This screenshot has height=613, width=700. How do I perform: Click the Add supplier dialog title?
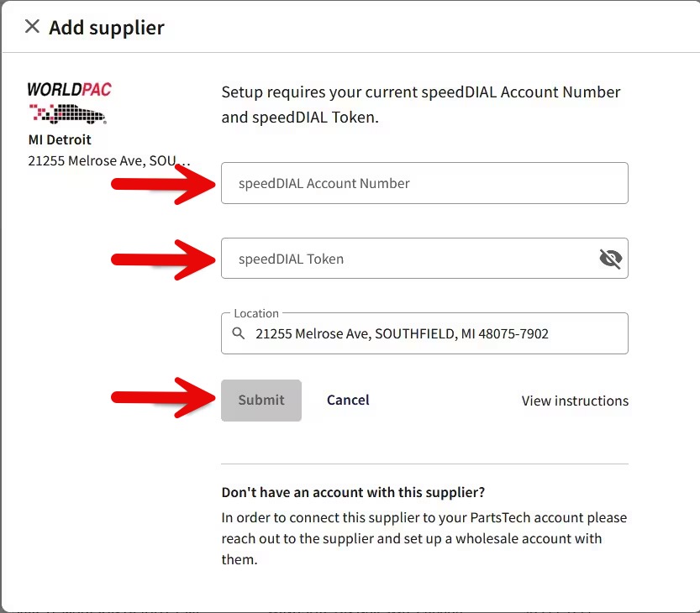107,28
